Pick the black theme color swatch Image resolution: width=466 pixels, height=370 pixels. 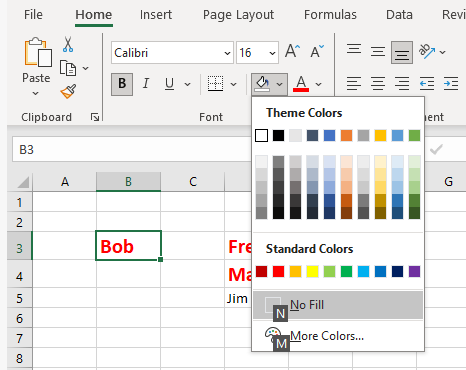pyautogui.click(x=279, y=135)
